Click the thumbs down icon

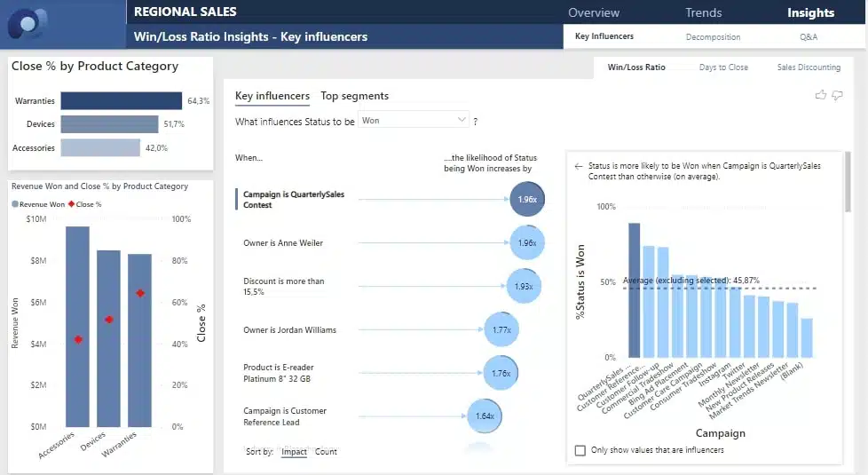click(x=837, y=95)
